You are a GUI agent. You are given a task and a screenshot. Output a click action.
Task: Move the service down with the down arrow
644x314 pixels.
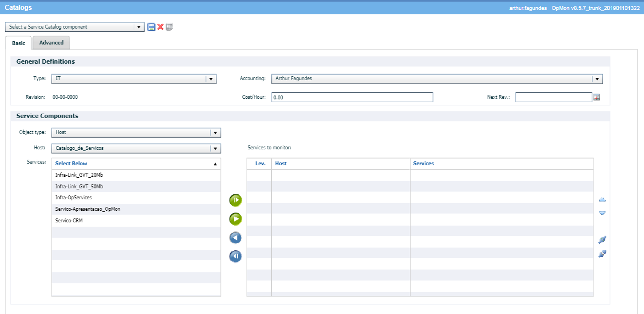(602, 213)
